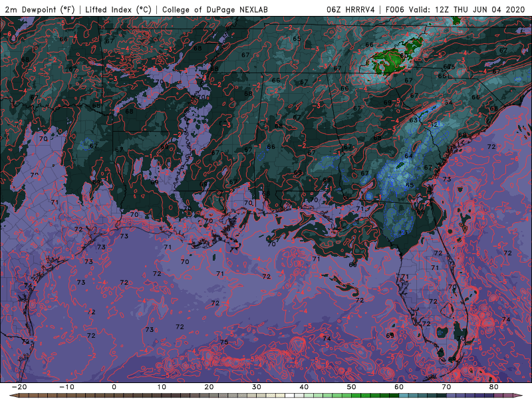Click the 50 label on the color scale

click(352, 387)
